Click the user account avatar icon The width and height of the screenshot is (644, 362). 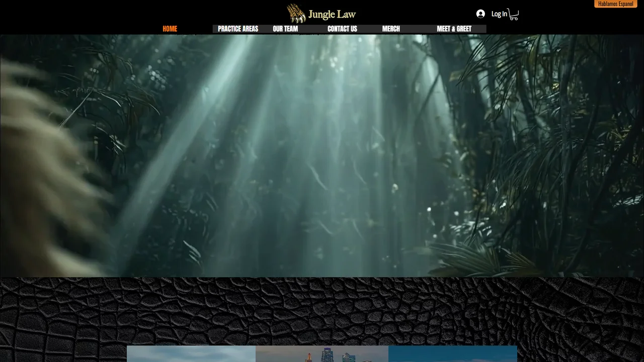[x=480, y=14]
